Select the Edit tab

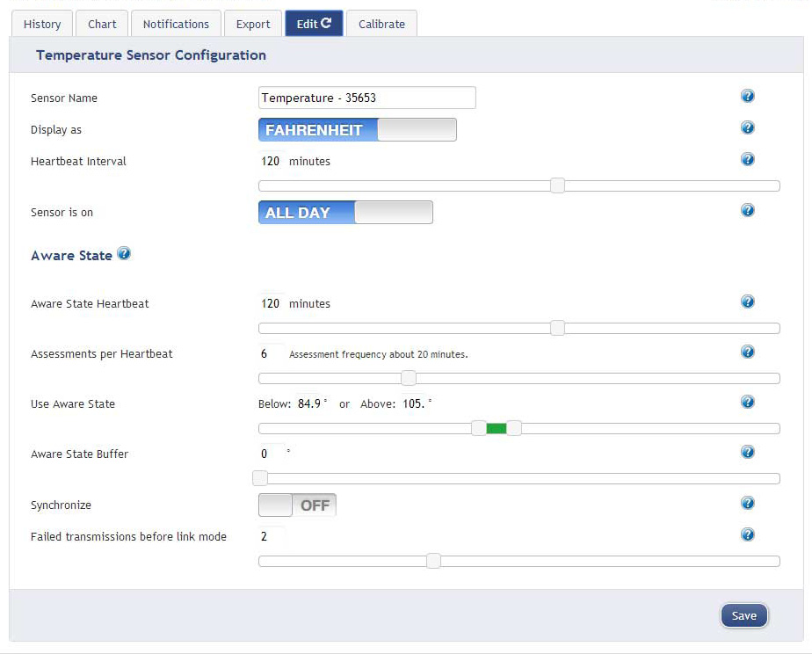[314, 24]
